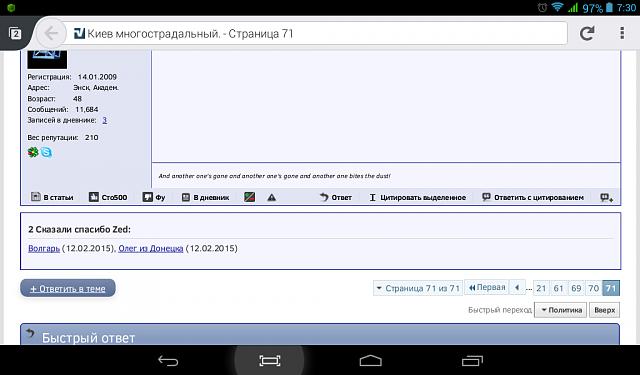
Task: Click the В статьи post button
Action: (x=52, y=197)
